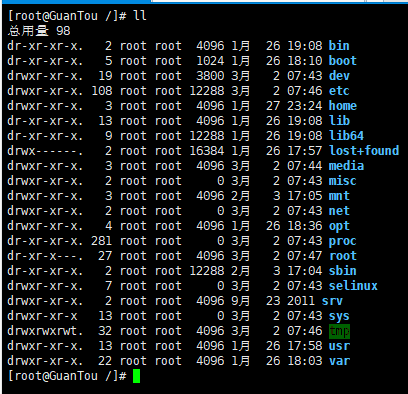Select the green-highlighted 'tmp' directory name
Viewport: 408px width, 394px height.
(x=339, y=331)
